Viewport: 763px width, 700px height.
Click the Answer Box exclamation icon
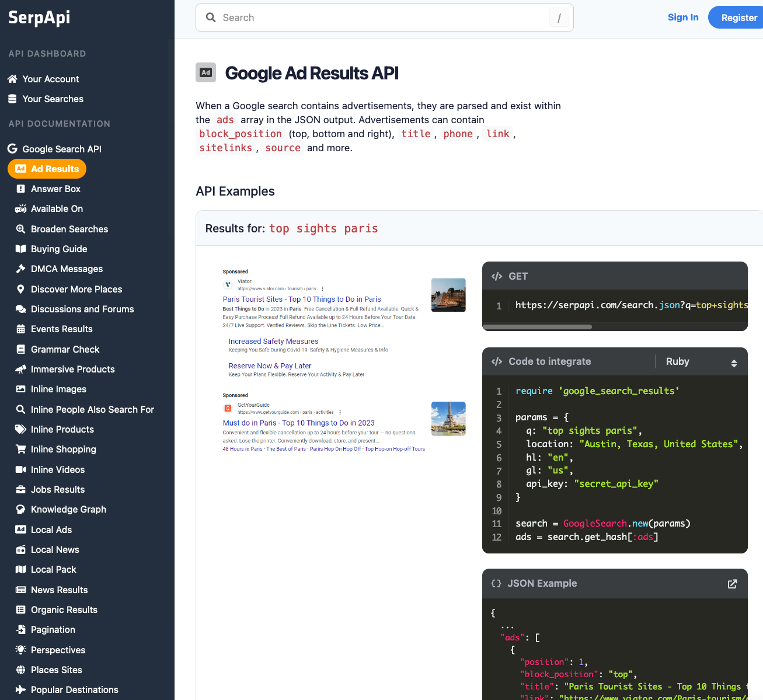point(20,189)
